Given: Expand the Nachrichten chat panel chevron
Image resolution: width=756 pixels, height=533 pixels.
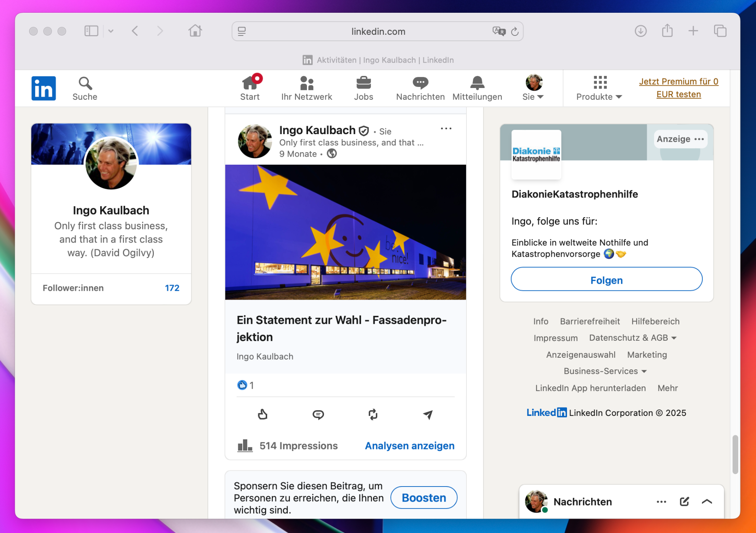Looking at the screenshot, I should [707, 501].
